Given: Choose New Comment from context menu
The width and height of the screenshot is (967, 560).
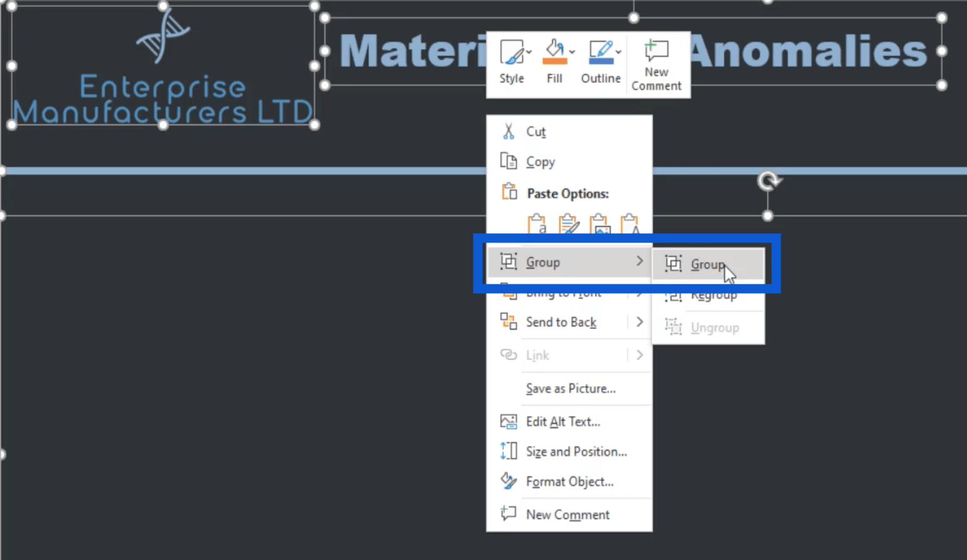Looking at the screenshot, I should 569,514.
